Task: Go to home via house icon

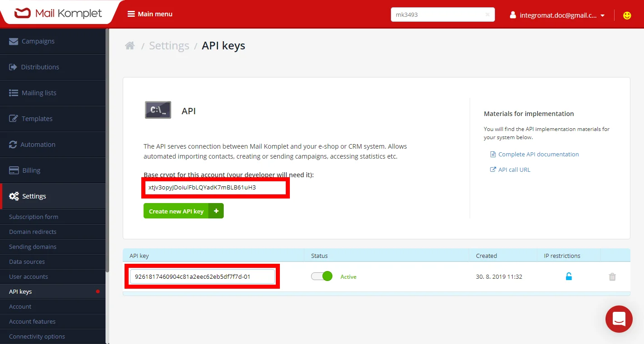Action: [x=130, y=45]
